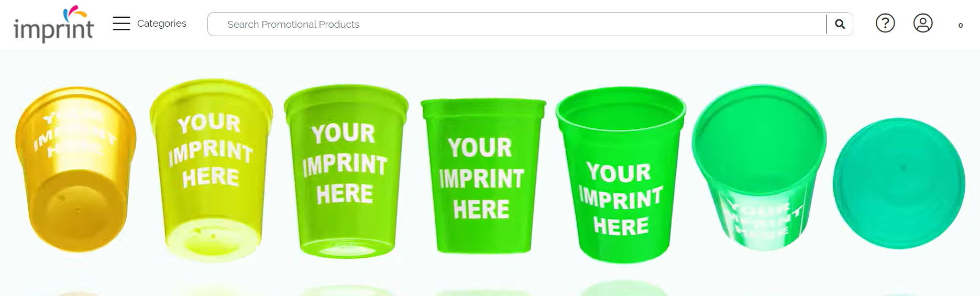
Task: Open the help question mark icon
Action: pos(885,23)
